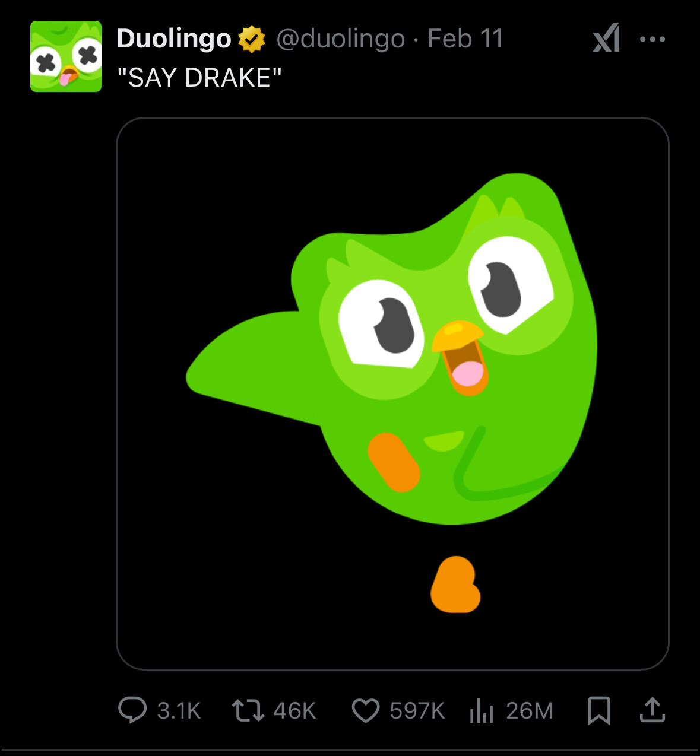Image resolution: width=700 pixels, height=756 pixels.
Task: Click the 3.1K replies count
Action: [x=179, y=710]
